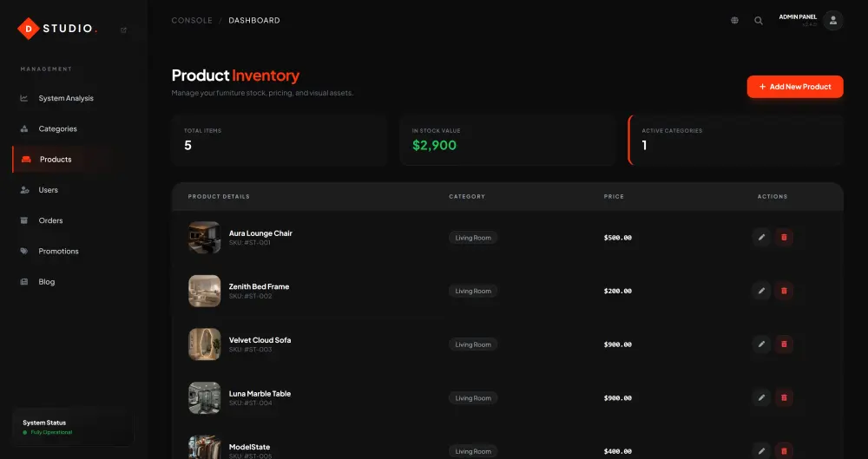Select the Products menu item
The image size is (868, 459).
point(73,160)
